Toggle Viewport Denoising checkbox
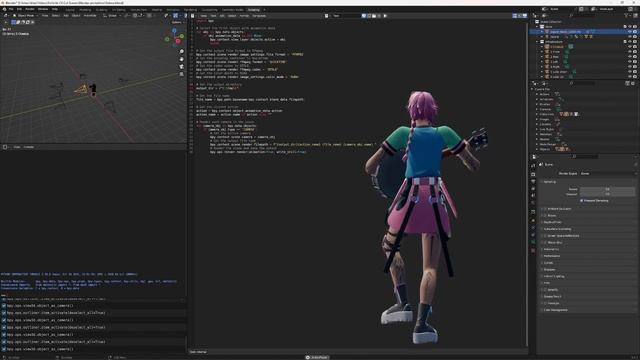Viewport: 640px width, 360px height. [582, 201]
